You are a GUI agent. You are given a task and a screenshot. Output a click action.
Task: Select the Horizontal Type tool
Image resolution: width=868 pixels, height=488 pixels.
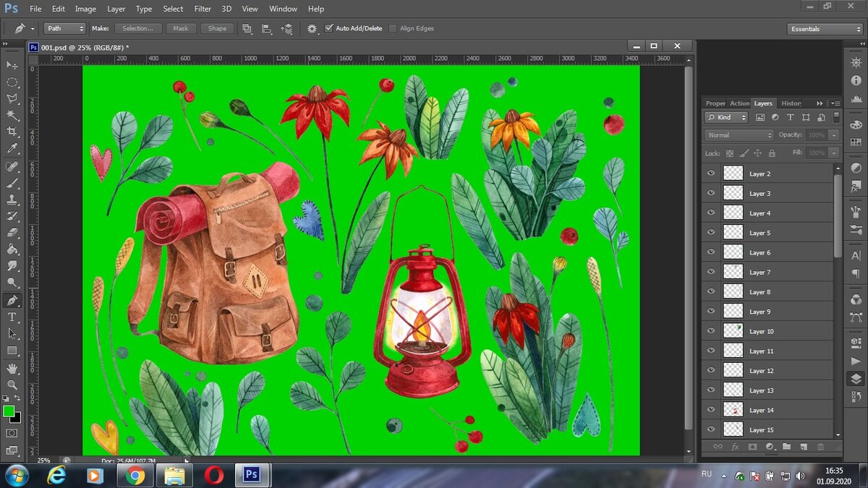[12, 317]
